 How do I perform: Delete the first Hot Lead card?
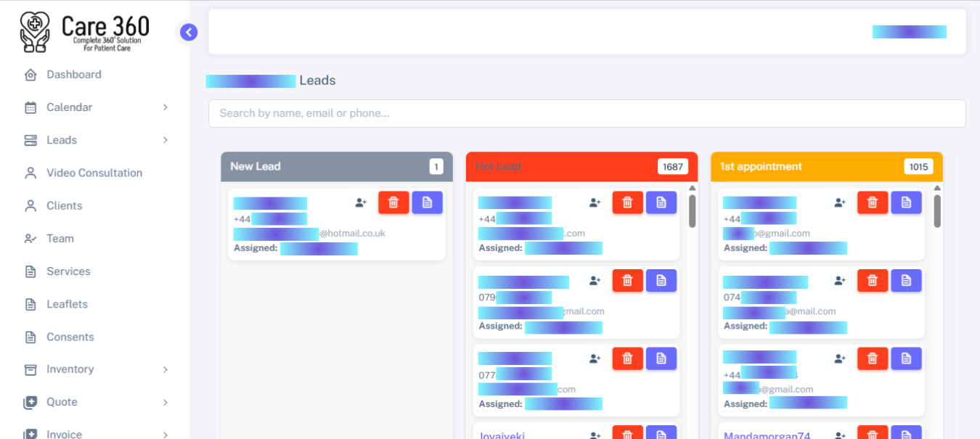(x=627, y=202)
